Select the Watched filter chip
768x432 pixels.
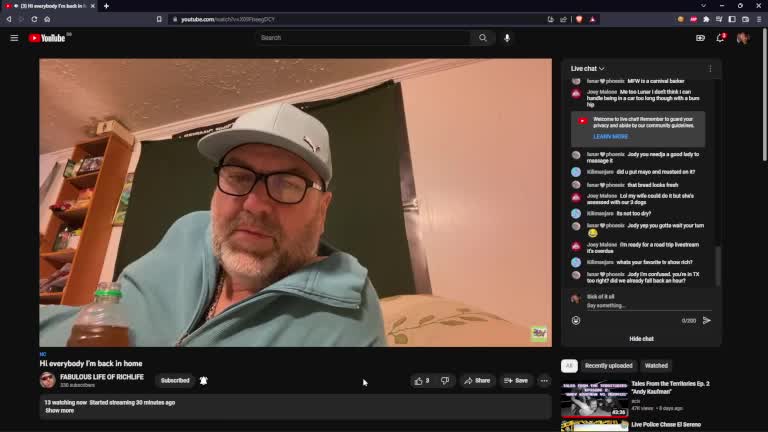656,365
